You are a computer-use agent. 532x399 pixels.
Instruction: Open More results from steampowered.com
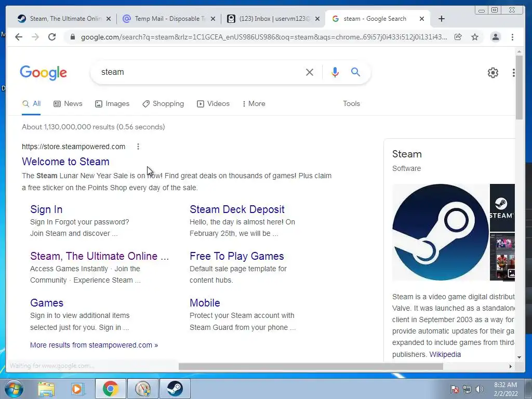tap(94, 345)
